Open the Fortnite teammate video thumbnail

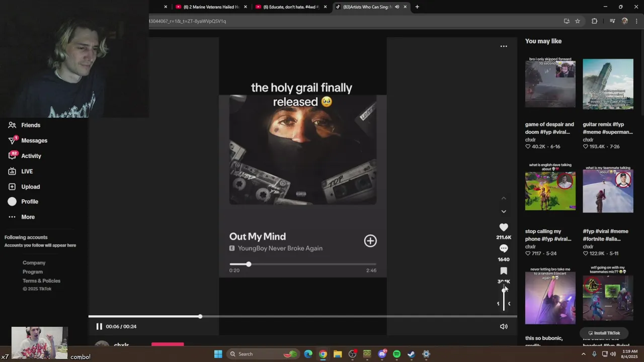tap(608, 189)
